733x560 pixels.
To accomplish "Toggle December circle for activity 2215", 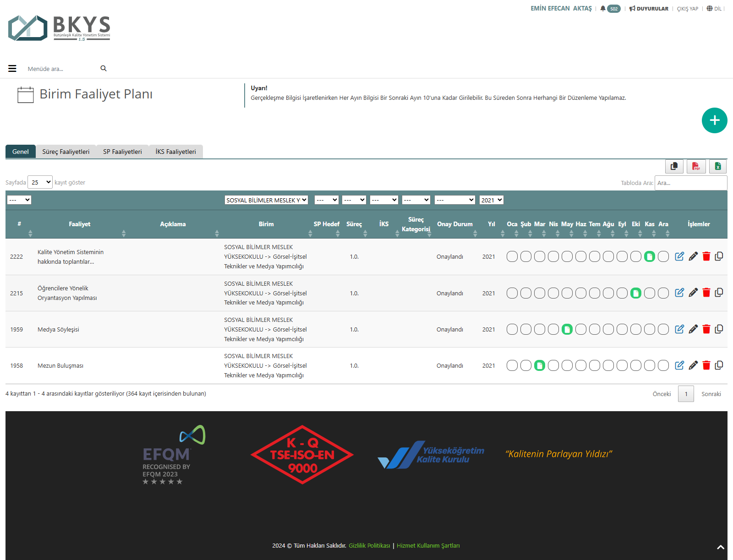I will (x=663, y=293).
